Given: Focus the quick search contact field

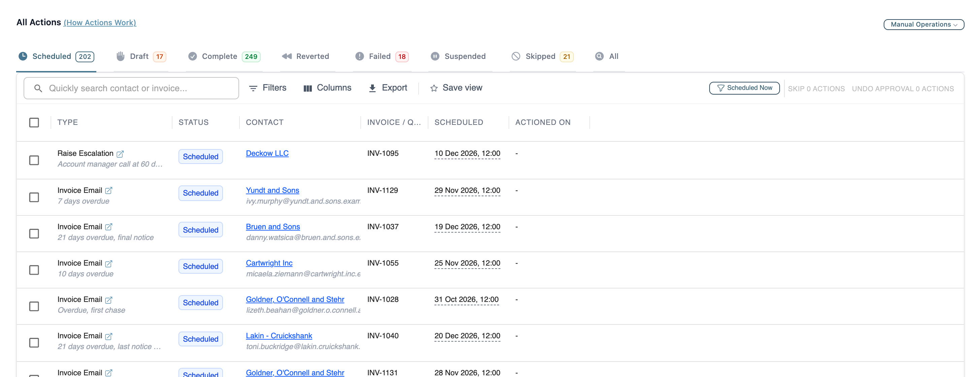Looking at the screenshot, I should coord(131,88).
